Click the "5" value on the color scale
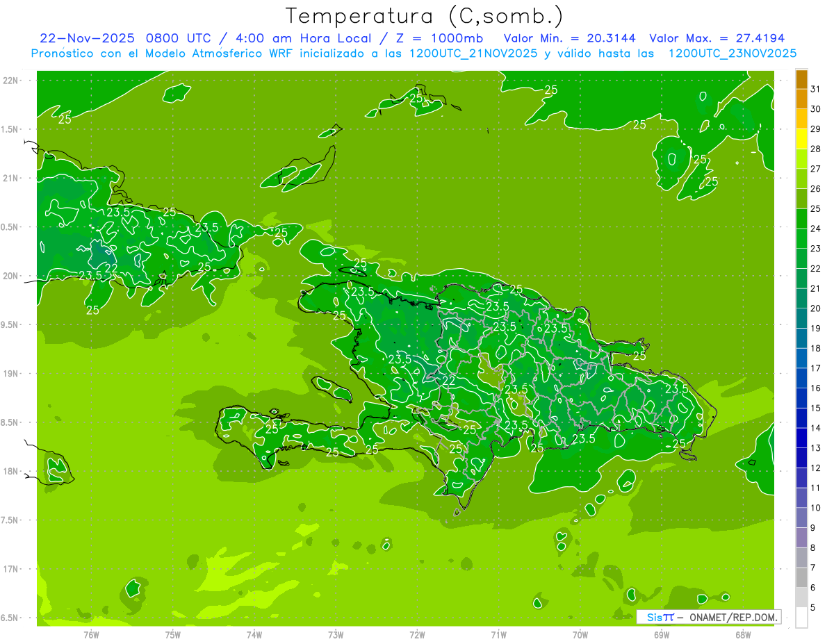834x644 pixels. click(813, 608)
